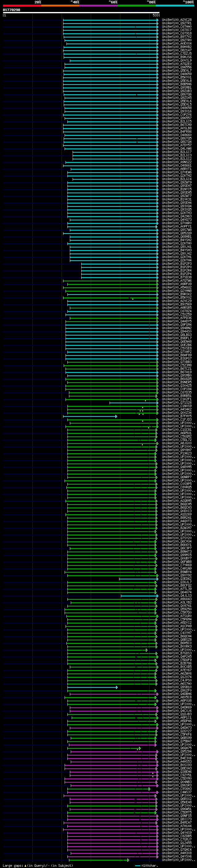Open the UniRef100_B4E3X6 hit

tap(177, 758)
